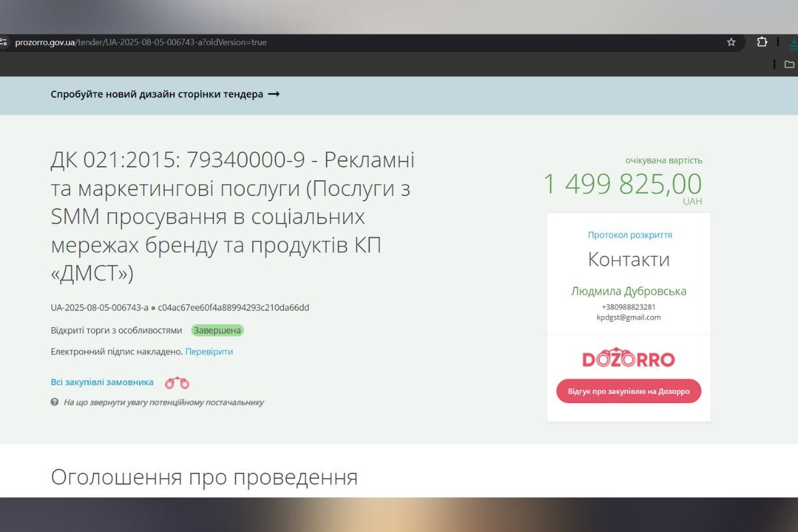Screen dimensions: 798x532
Task: Click the email address kpdgst@gmail.com
Action: (629, 317)
